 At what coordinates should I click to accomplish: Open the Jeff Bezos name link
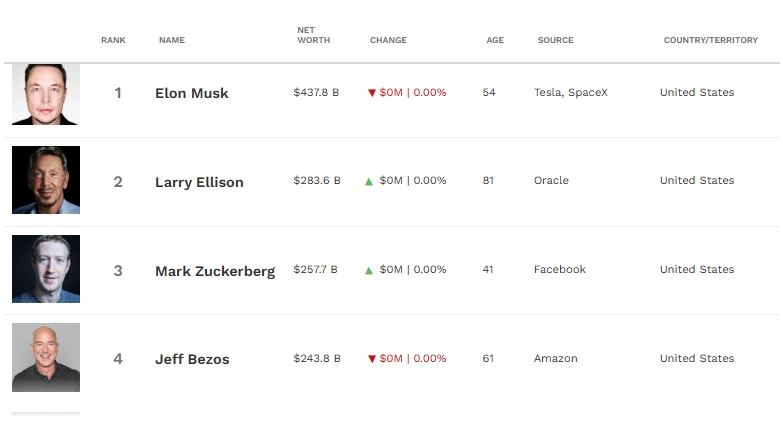[192, 359]
